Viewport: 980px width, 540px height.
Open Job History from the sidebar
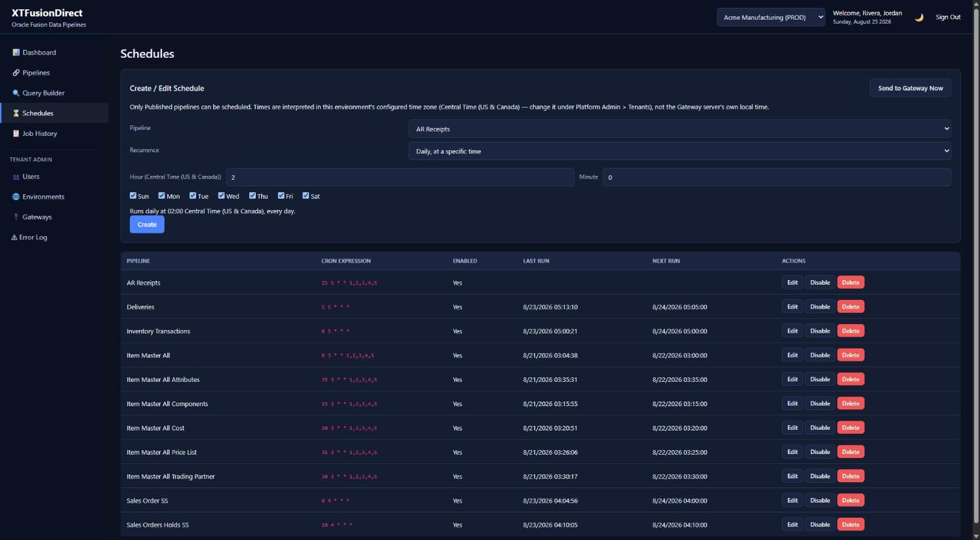coord(54,134)
